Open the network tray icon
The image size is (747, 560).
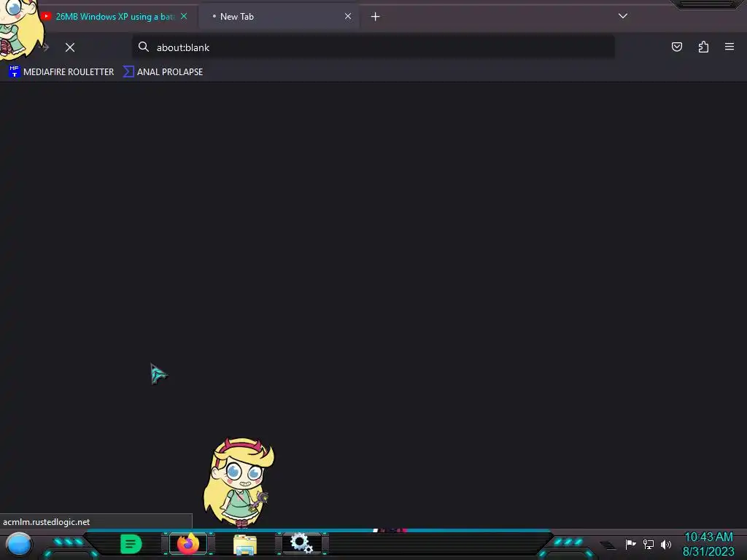coord(649,544)
